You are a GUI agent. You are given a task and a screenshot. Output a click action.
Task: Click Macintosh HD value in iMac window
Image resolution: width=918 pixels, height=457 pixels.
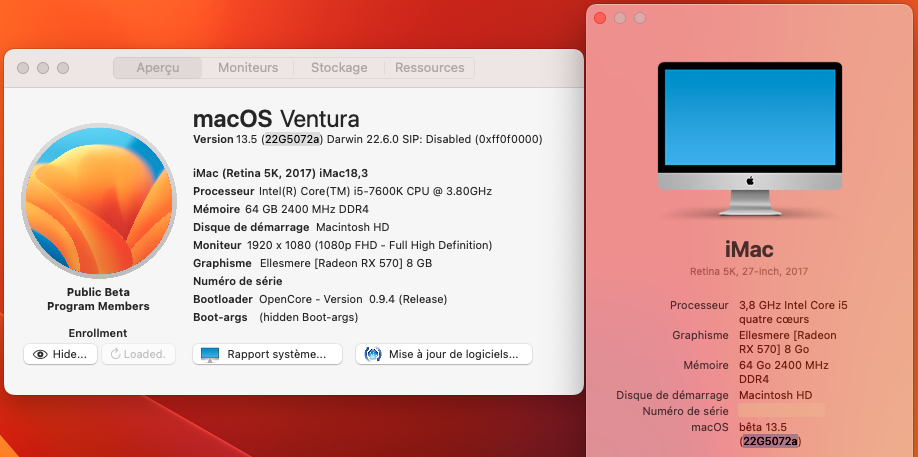coord(775,396)
